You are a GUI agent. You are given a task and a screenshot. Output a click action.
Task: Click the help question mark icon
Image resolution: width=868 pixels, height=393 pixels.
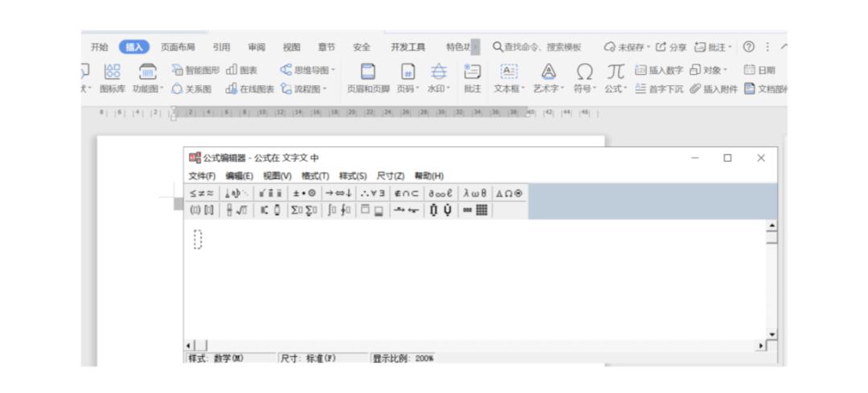pyautogui.click(x=748, y=47)
